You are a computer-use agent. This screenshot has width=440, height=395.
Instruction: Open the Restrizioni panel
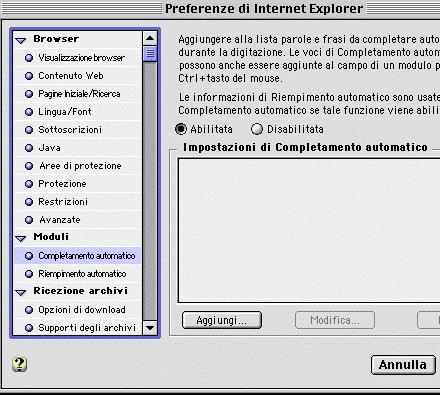[x=78, y=202]
